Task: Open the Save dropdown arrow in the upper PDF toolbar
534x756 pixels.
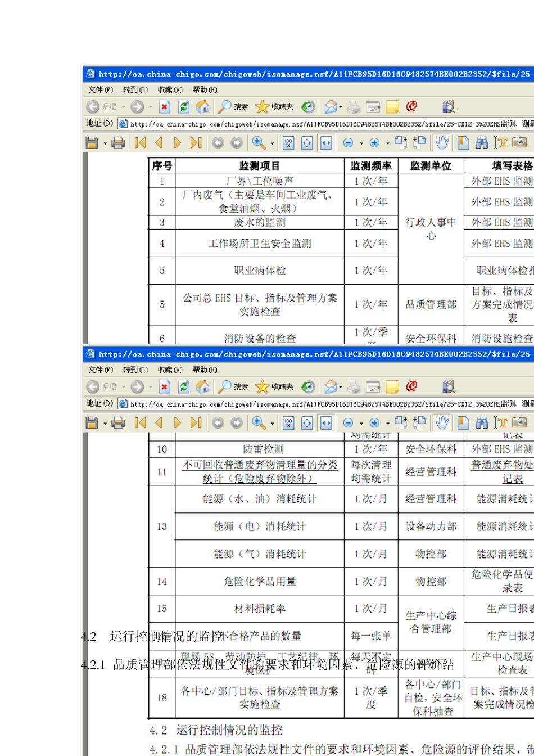Action: click(105, 143)
